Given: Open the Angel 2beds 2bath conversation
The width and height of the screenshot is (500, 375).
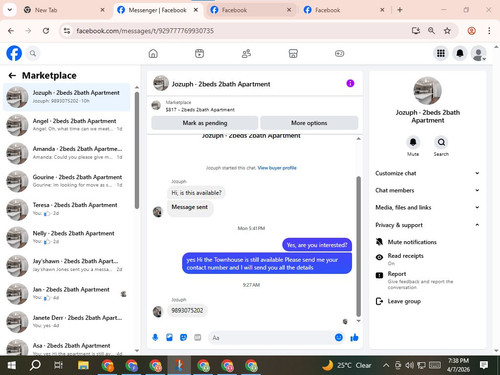Looking at the screenshot, I should [x=67, y=125].
